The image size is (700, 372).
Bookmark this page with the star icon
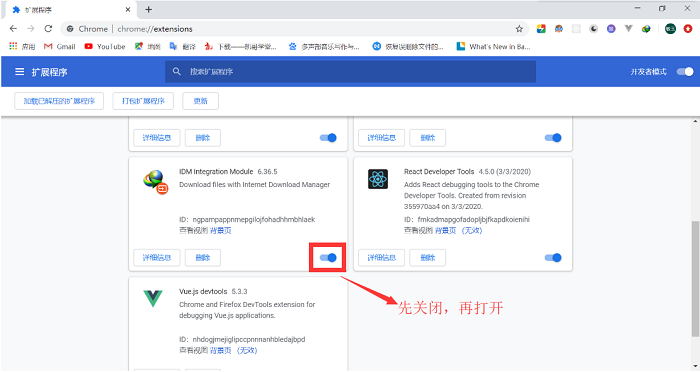tap(519, 29)
